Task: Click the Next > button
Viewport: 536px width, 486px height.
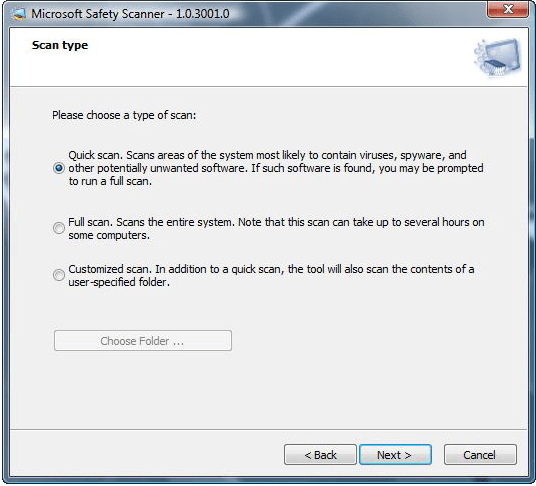Action: click(x=395, y=455)
